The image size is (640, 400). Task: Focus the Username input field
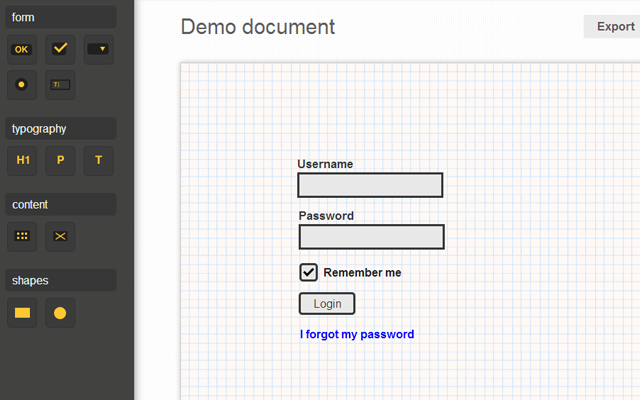click(370, 185)
